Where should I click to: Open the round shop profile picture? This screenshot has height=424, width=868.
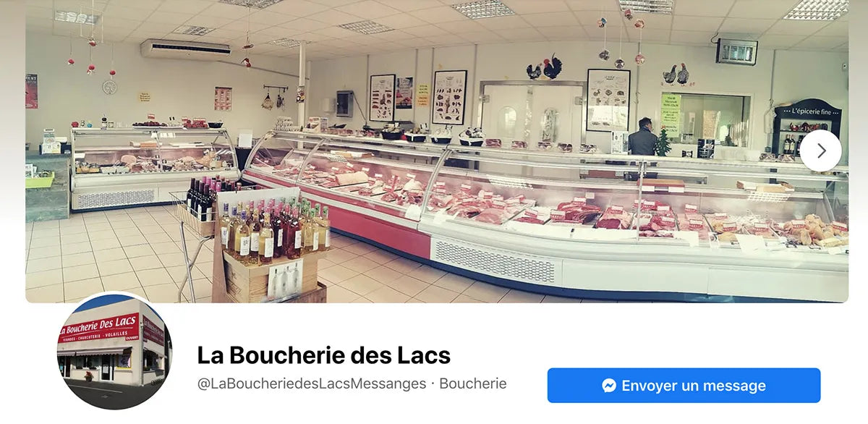click(114, 351)
